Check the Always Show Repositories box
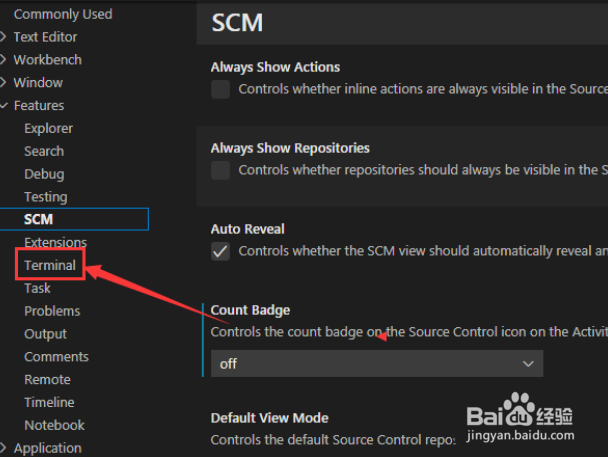608x457 pixels. tap(220, 170)
